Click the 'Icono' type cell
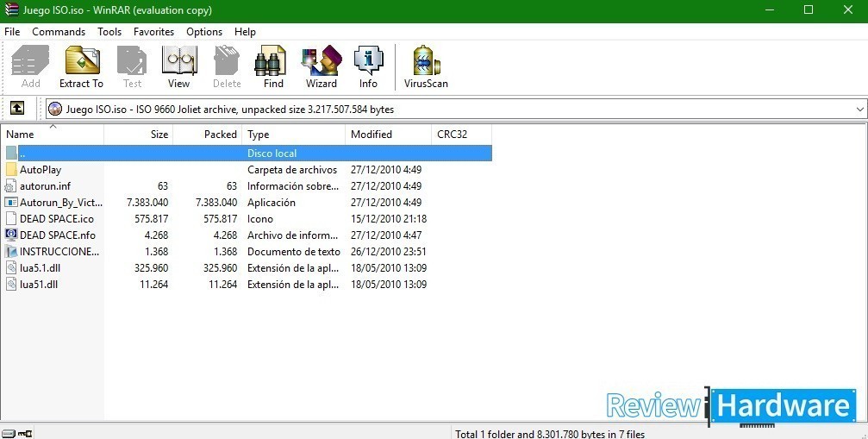This screenshot has height=439, width=868. [x=260, y=219]
